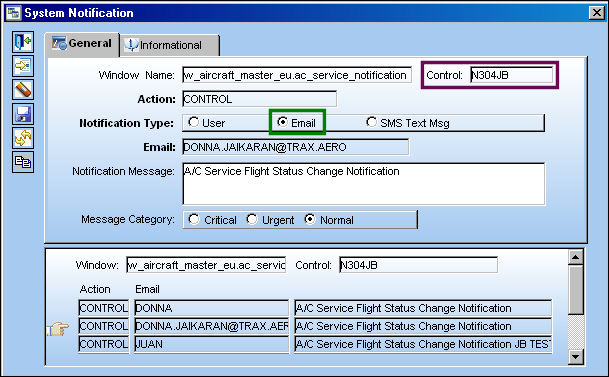This screenshot has height=377, width=609.
Task: Click inside the Notification Message text box
Action: pos(364,184)
